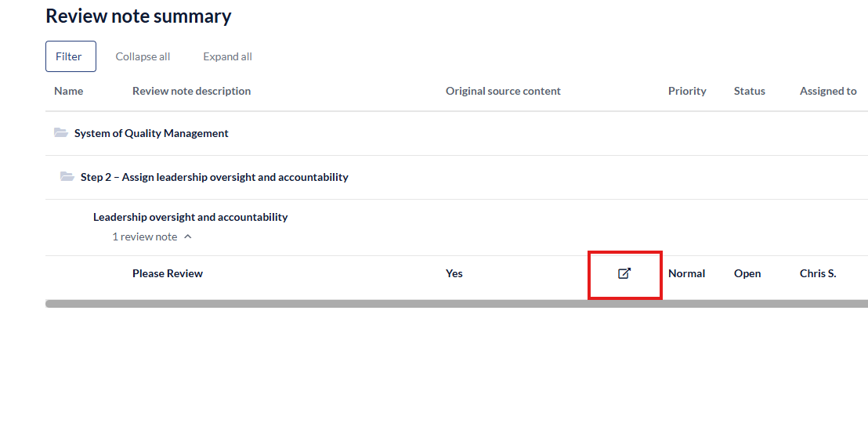Click the Step 2 folder icon

(67, 177)
